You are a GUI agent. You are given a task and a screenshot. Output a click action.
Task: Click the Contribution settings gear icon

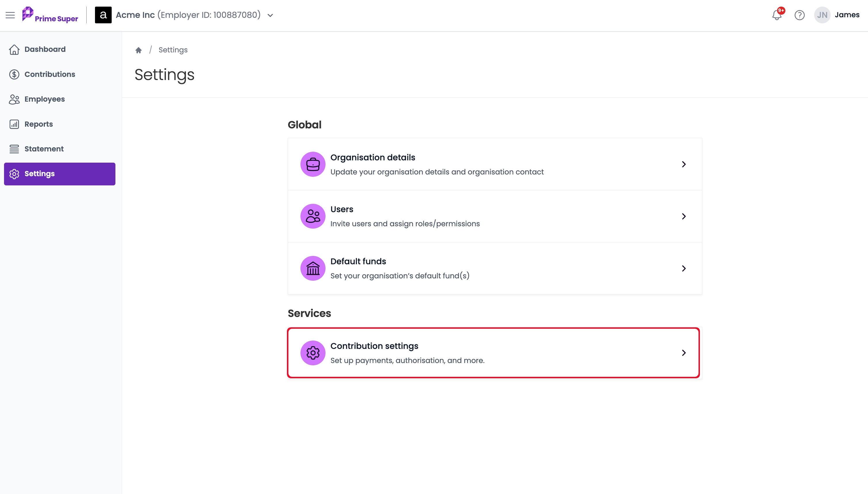[313, 353]
